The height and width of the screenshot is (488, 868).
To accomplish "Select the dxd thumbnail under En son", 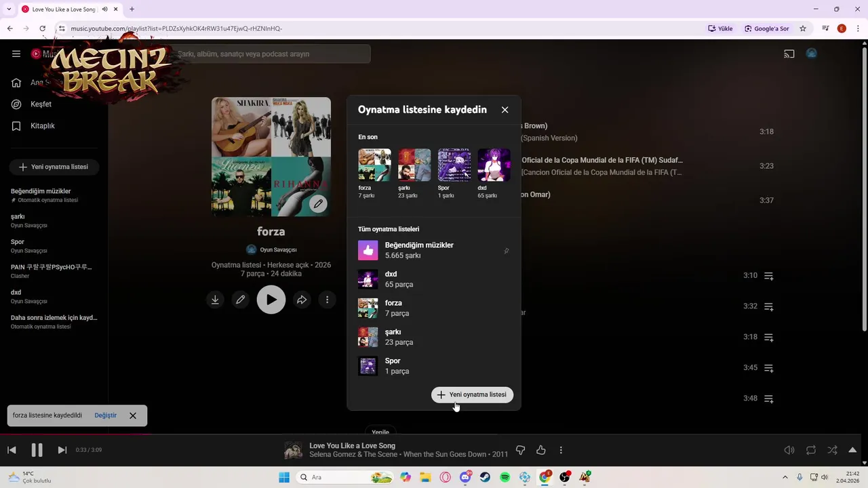I will 494,165.
